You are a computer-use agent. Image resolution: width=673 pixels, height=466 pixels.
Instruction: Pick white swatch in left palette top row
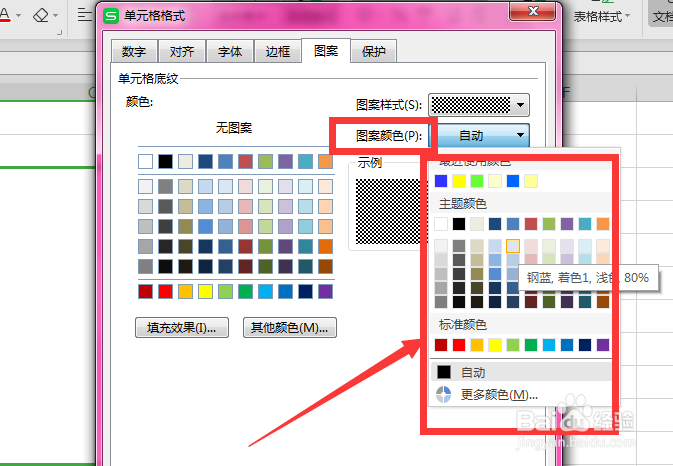pos(146,162)
